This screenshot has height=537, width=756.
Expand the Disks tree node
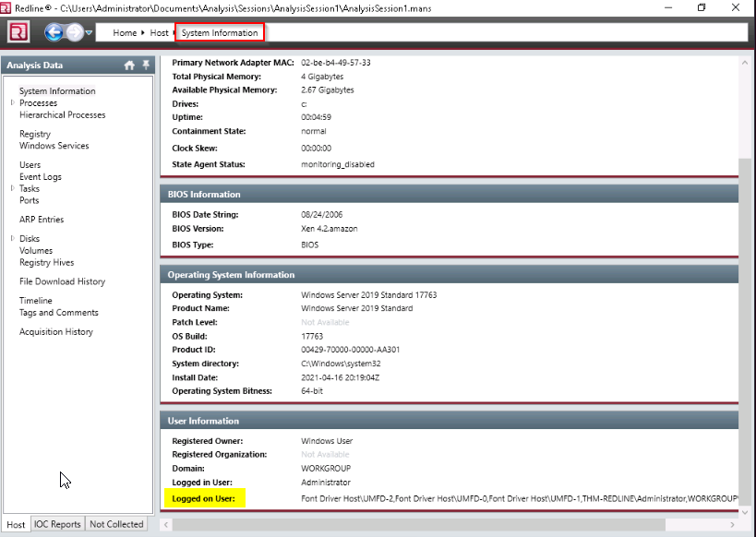coord(13,238)
